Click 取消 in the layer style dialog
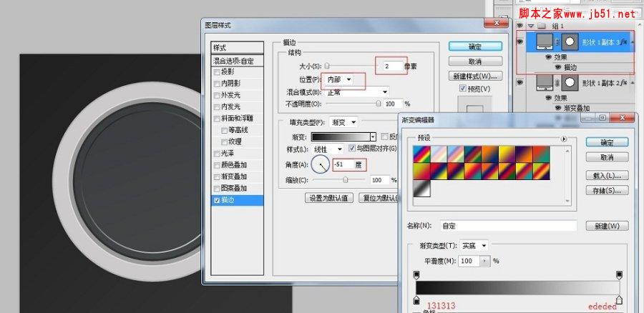Image resolution: width=644 pixels, height=313 pixels. coord(475,61)
